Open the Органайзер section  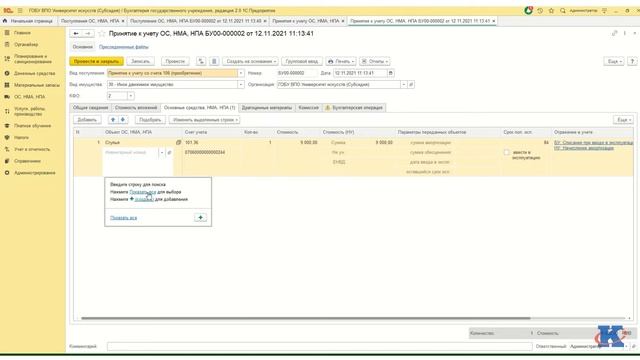[x=26, y=44]
